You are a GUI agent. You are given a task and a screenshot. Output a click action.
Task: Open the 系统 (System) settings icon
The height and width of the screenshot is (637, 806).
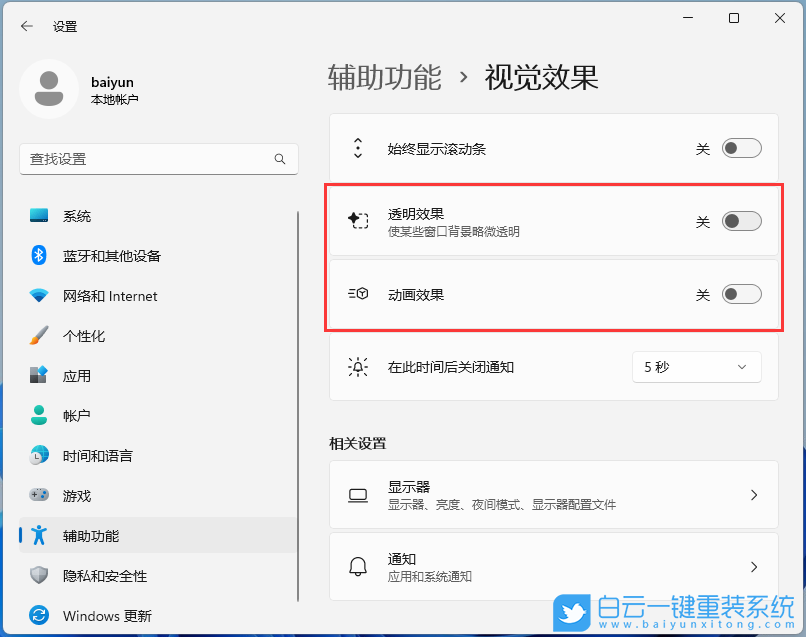click(x=38, y=216)
